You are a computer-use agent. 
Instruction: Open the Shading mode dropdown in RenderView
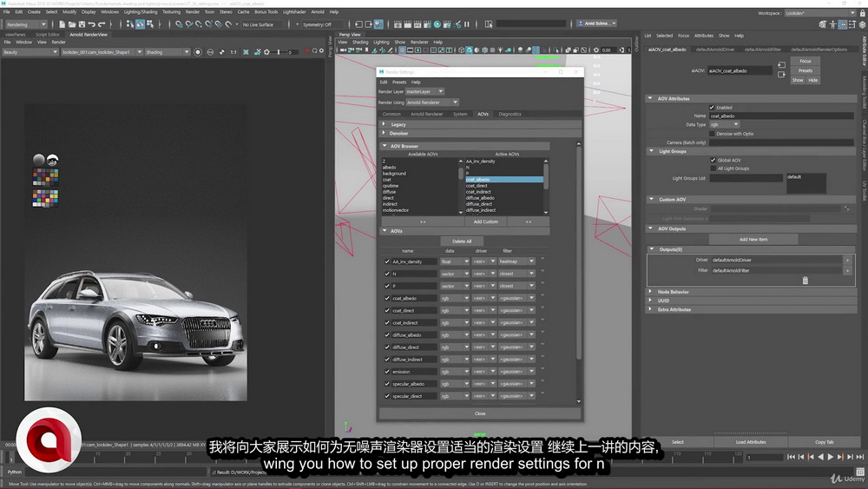click(x=168, y=52)
